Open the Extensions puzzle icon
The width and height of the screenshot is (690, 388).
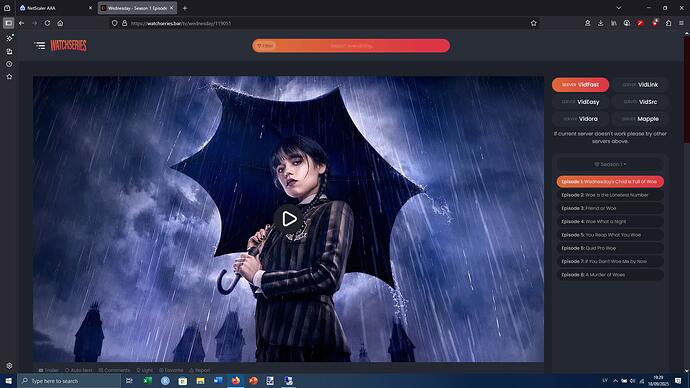point(668,23)
